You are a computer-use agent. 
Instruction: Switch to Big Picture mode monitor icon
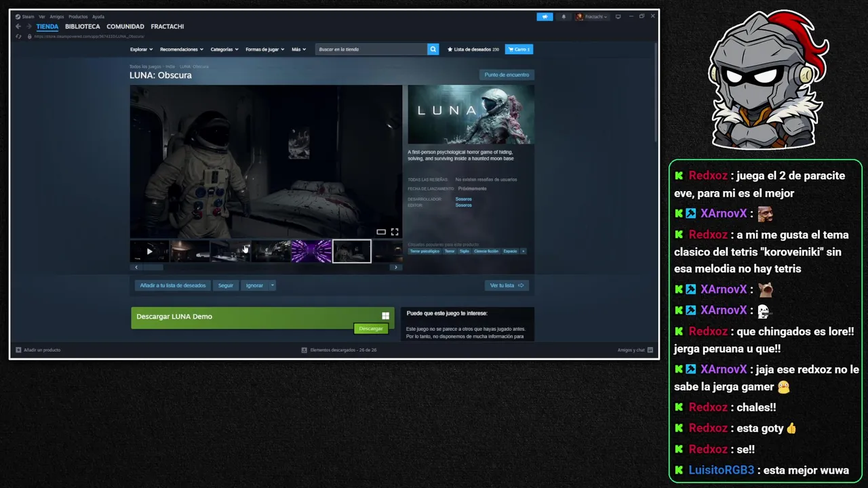click(x=618, y=16)
